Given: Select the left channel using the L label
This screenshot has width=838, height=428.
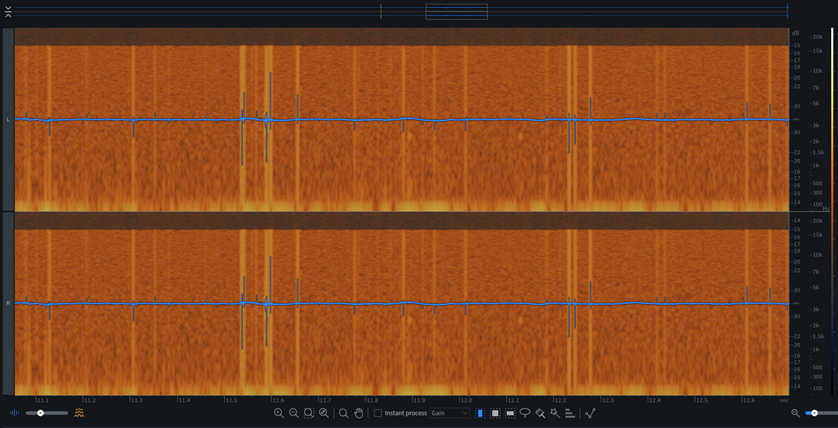Looking at the screenshot, I should click(x=8, y=120).
